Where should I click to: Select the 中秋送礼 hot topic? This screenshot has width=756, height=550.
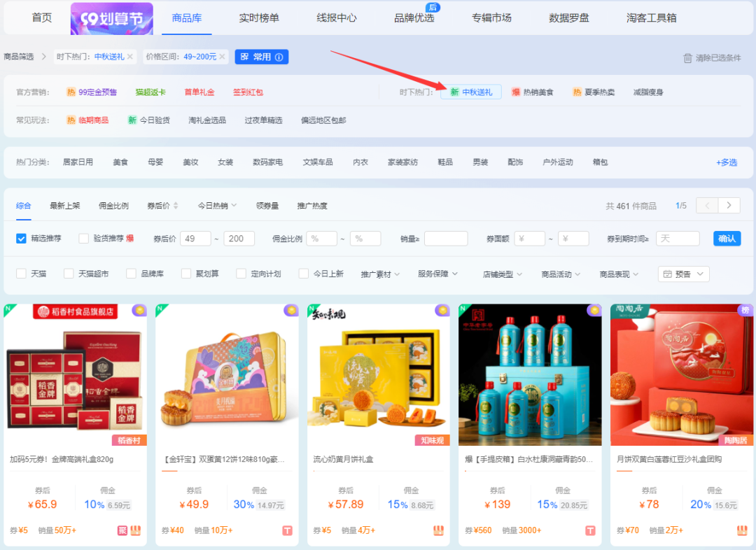pyautogui.click(x=471, y=92)
